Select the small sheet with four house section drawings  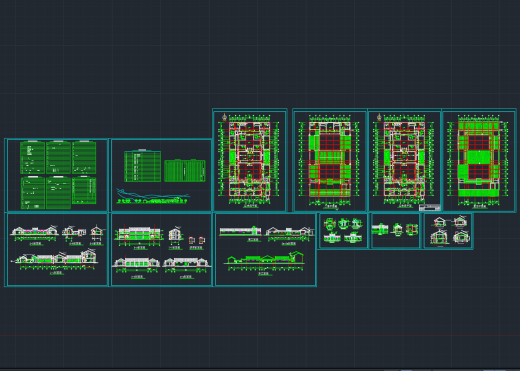pos(448,231)
